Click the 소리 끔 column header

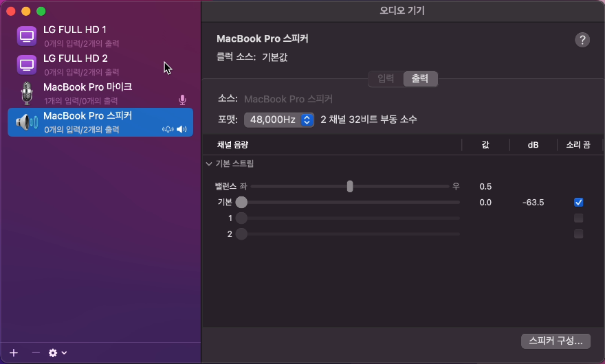pyautogui.click(x=578, y=145)
